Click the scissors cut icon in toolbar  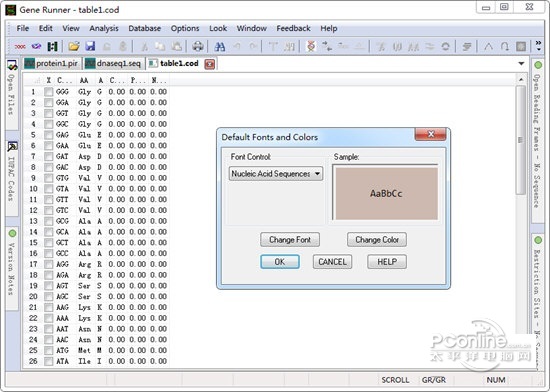144,46
